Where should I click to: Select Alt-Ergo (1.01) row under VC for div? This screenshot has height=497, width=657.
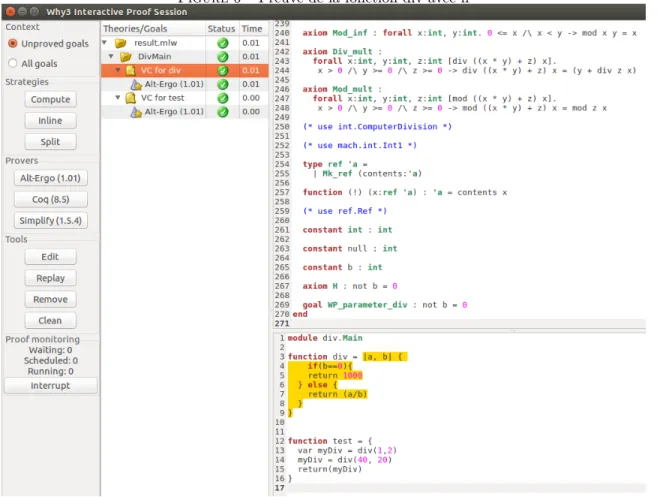[x=185, y=84]
